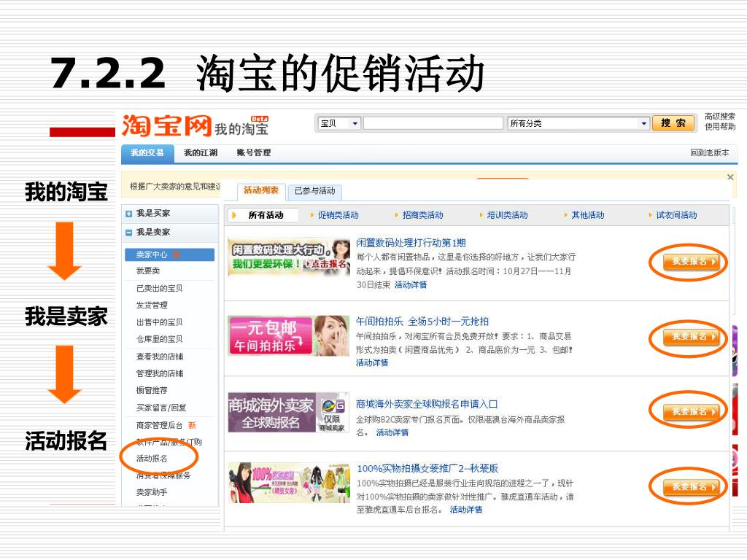Click 我要报名 for 闲置数码 activity
Image resolution: width=747 pixels, height=560 pixels.
click(690, 262)
